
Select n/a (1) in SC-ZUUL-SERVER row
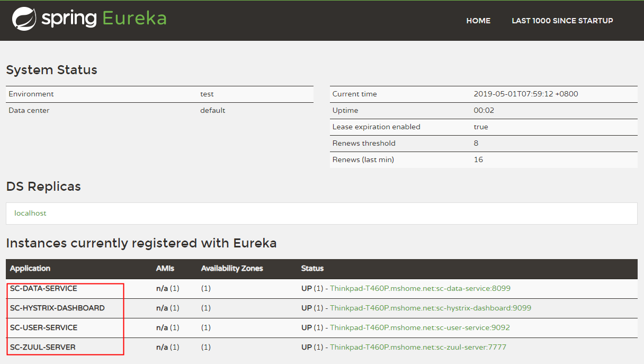tap(168, 347)
